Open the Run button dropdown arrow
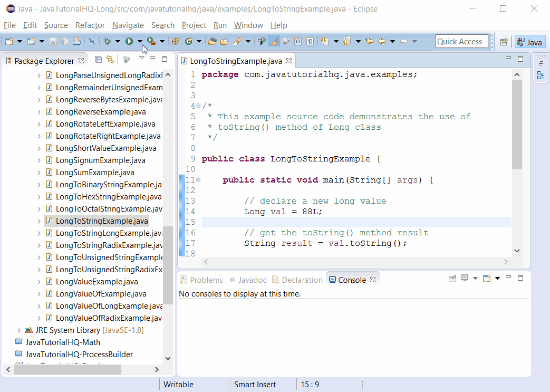This screenshot has height=392, width=550. coord(140,42)
